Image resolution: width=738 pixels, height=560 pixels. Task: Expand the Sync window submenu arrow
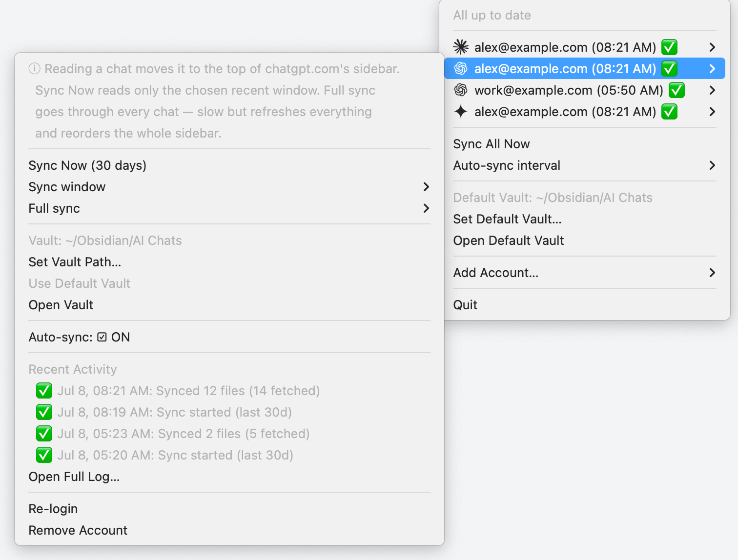click(x=426, y=187)
